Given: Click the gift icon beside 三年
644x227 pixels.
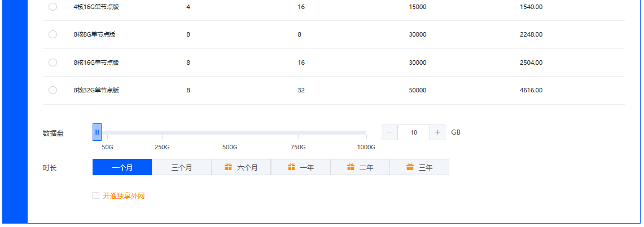Looking at the screenshot, I should tap(410, 167).
